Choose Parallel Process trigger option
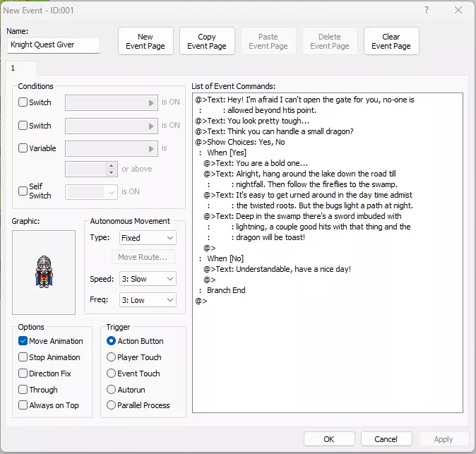This screenshot has width=476, height=454. pos(112,405)
